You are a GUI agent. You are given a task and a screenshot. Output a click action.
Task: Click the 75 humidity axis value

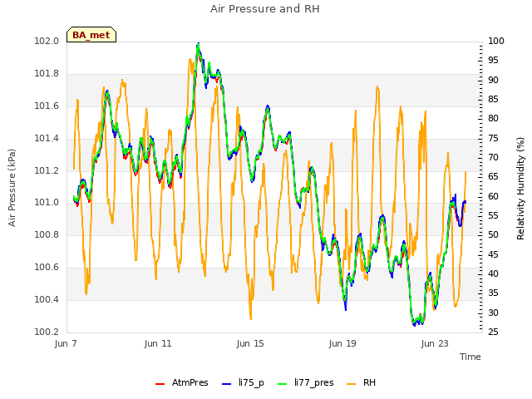click(x=493, y=138)
